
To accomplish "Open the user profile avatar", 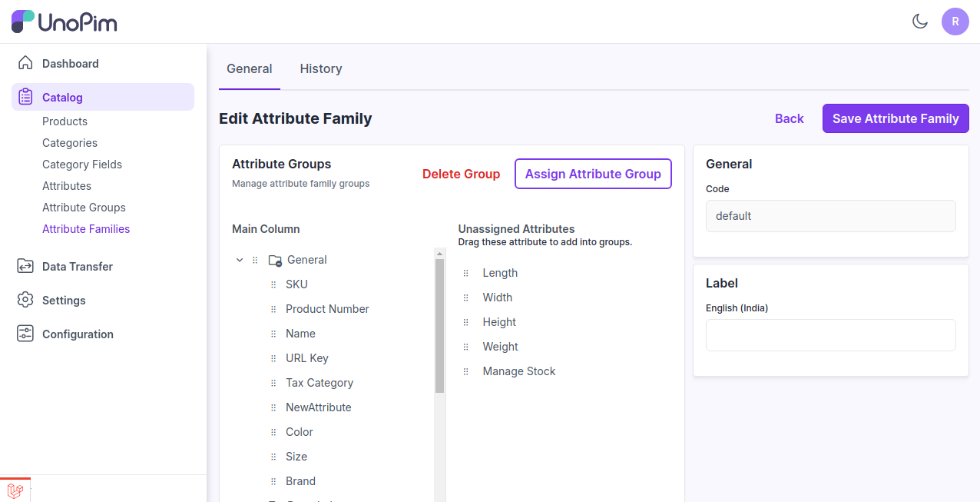I will pos(955,22).
